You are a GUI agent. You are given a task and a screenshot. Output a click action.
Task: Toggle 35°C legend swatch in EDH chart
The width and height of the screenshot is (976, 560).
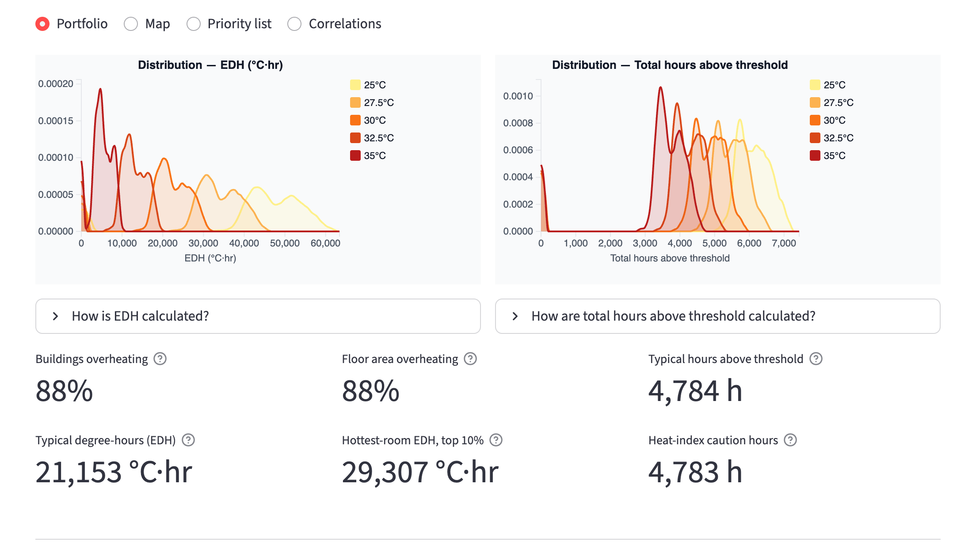355,155
